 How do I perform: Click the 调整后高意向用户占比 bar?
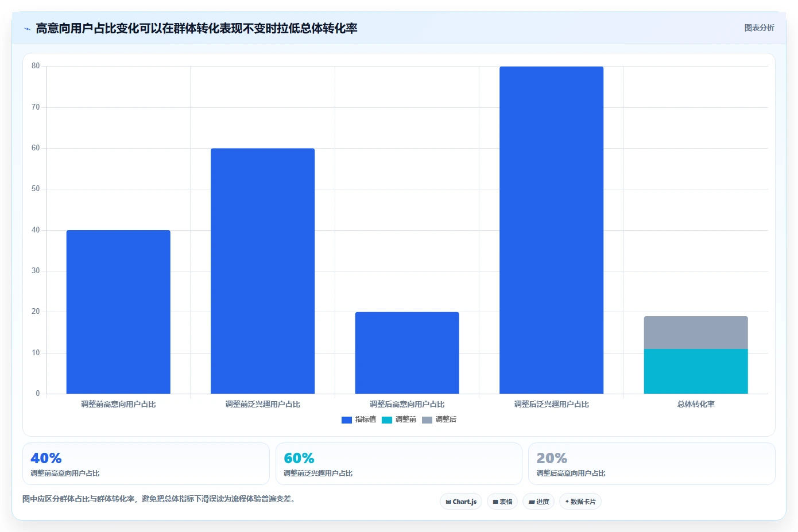[x=407, y=353]
